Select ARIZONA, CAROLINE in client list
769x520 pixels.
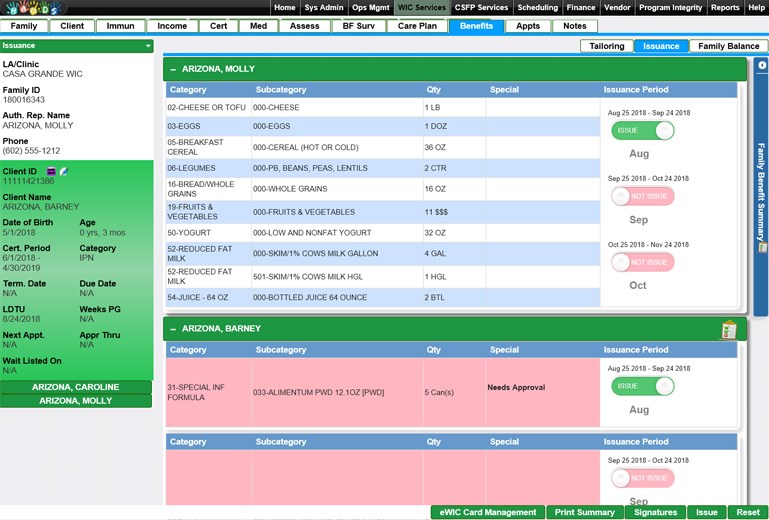point(76,387)
